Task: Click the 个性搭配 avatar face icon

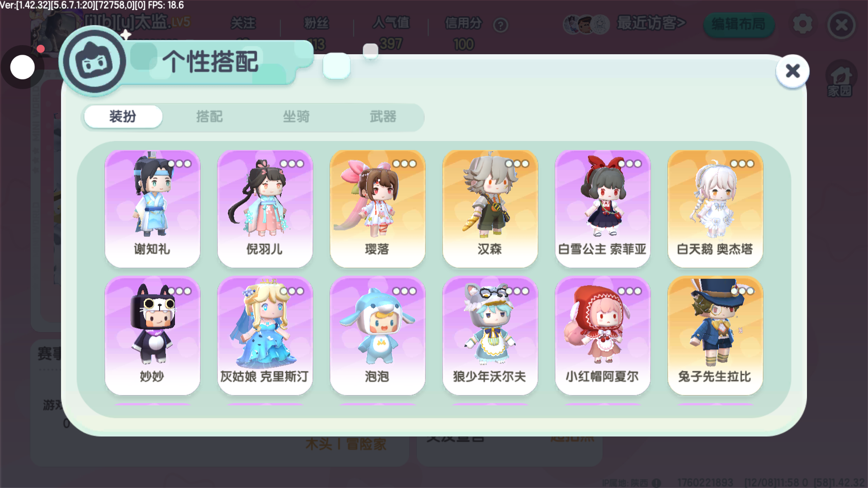Action: (94, 61)
